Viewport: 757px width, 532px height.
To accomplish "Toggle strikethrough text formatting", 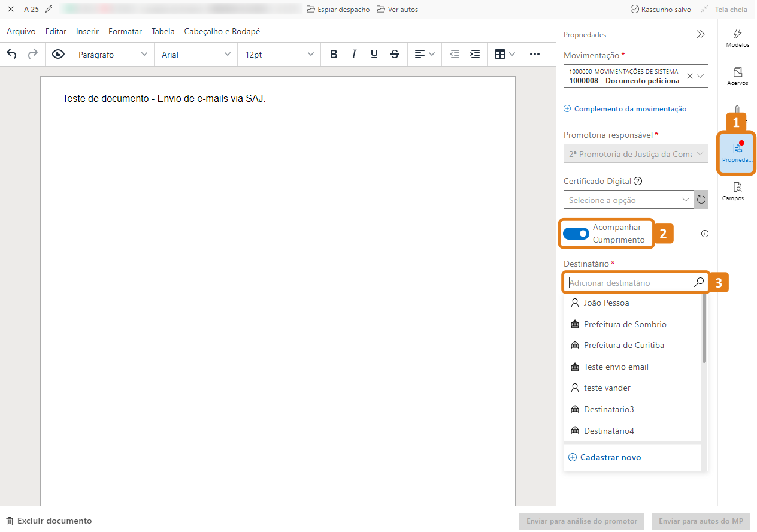I will coord(395,54).
